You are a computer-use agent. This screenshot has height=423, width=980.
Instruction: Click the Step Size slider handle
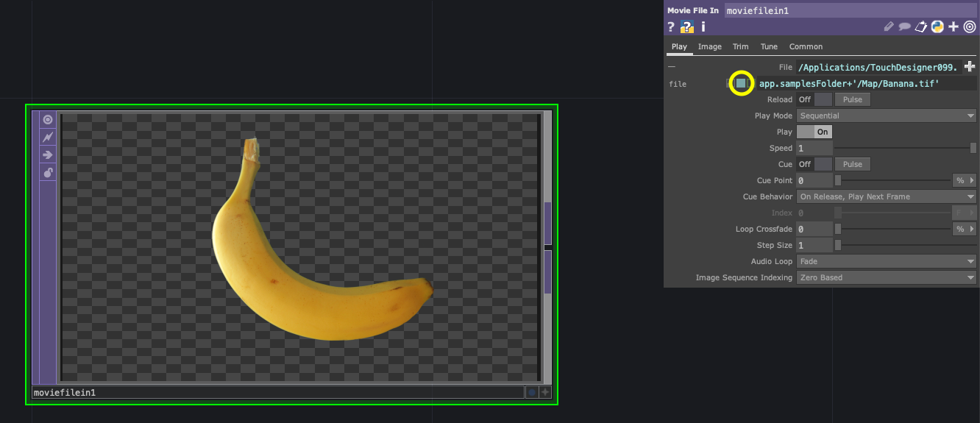click(837, 245)
